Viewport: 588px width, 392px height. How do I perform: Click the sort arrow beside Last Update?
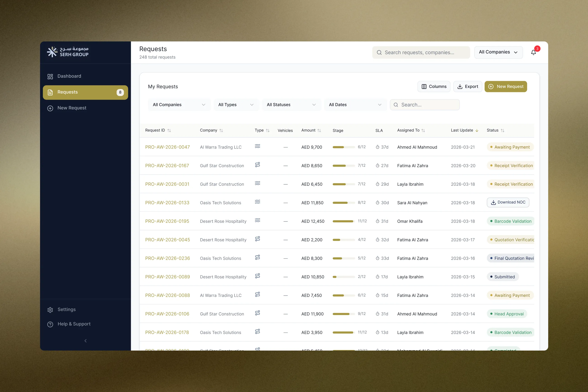[477, 130]
